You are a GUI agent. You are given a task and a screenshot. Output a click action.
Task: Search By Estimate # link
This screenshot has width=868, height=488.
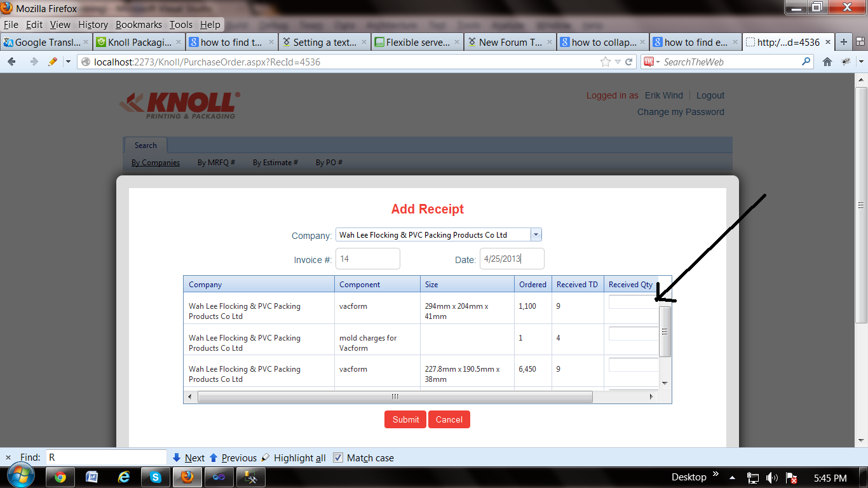275,163
